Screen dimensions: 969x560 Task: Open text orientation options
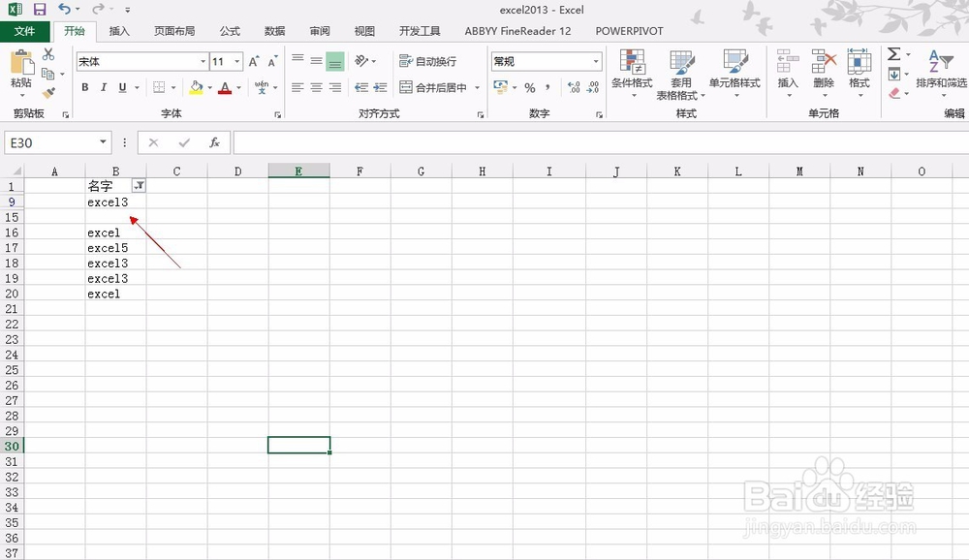click(x=364, y=61)
